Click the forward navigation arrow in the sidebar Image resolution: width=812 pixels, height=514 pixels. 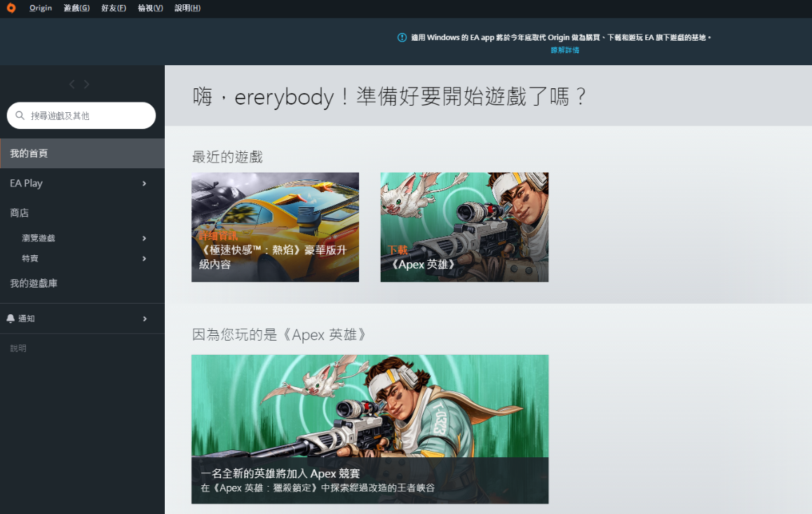point(86,83)
